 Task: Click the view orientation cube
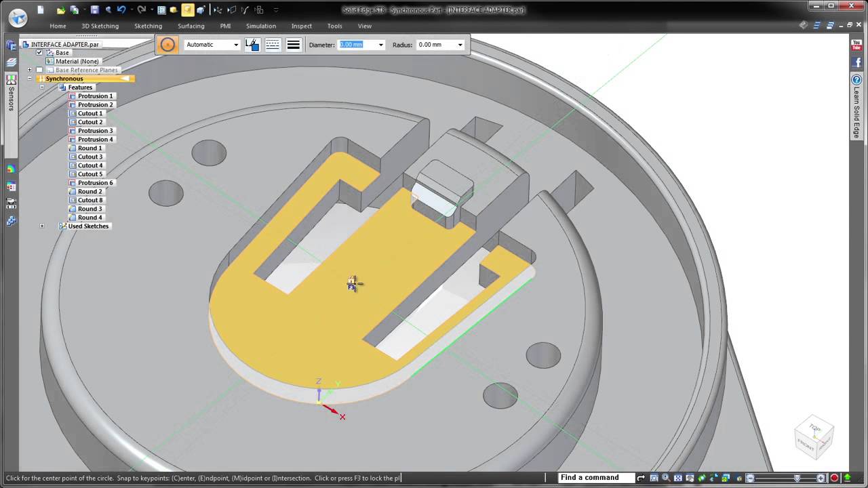[814, 436]
